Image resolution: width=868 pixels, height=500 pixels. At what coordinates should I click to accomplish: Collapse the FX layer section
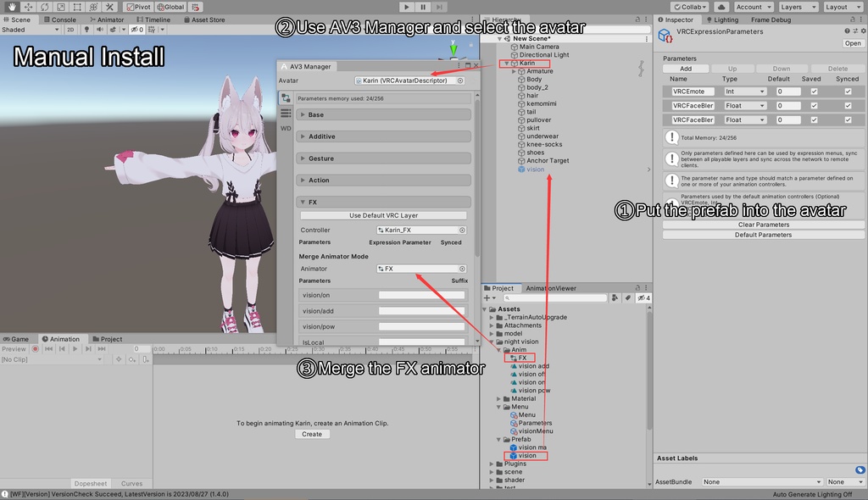384,202
